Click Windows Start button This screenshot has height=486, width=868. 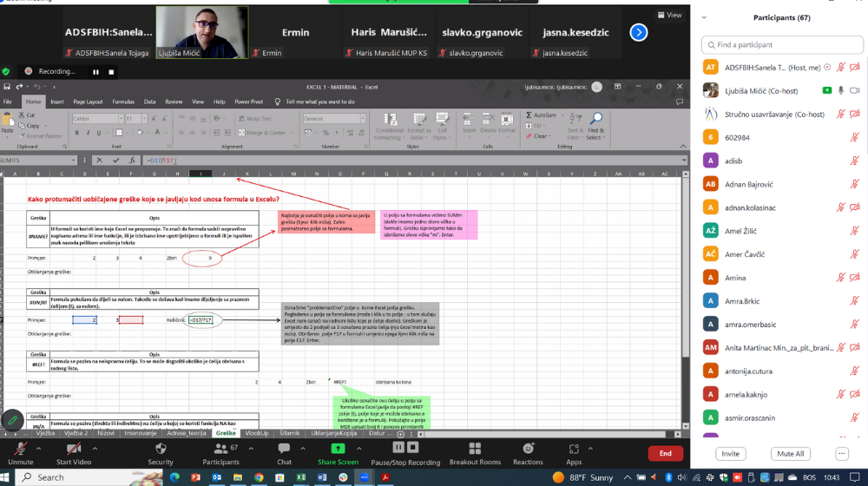pyautogui.click(x=6, y=477)
